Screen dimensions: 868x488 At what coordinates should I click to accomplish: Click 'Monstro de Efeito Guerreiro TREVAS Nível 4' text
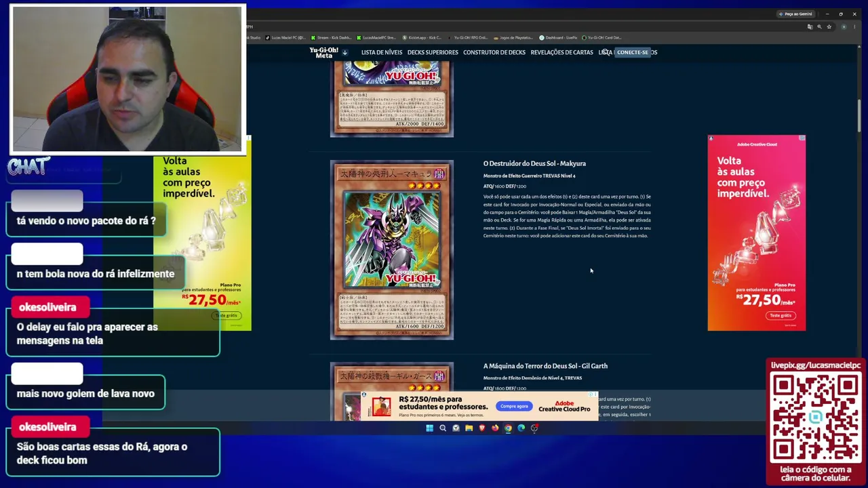[529, 176]
